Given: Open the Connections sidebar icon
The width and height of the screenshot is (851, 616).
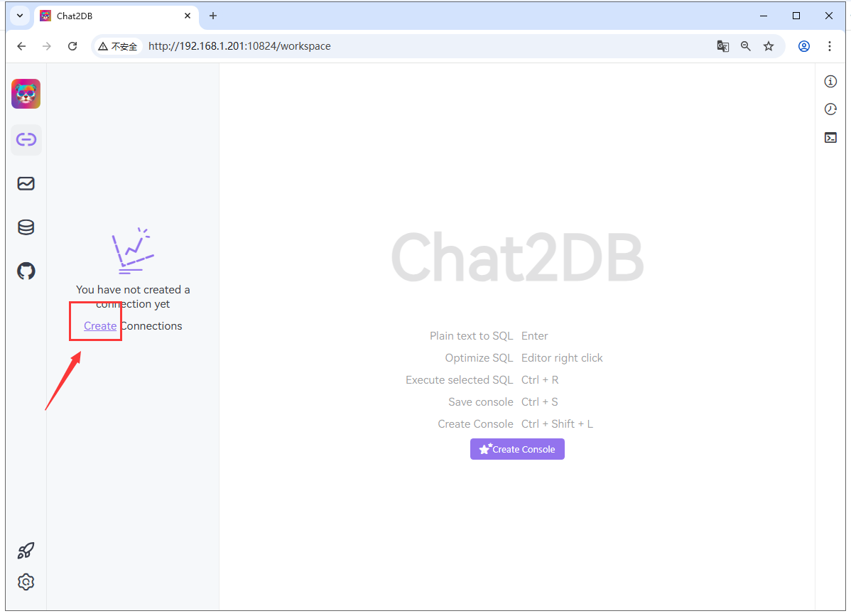Looking at the screenshot, I should click(26, 139).
